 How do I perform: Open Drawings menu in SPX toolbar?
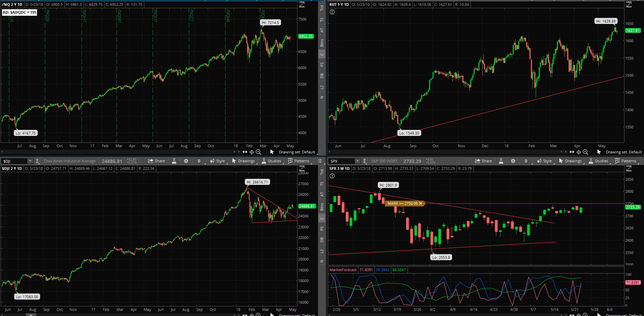point(570,161)
